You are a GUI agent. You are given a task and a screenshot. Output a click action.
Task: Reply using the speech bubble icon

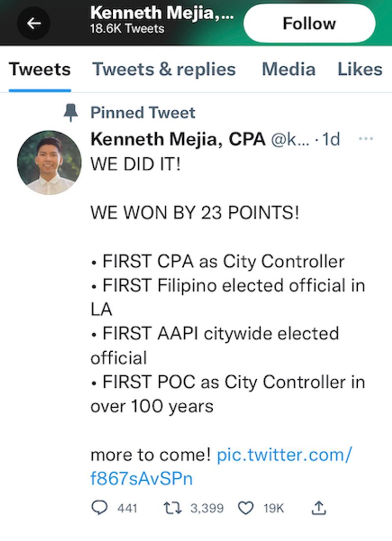[x=99, y=508]
